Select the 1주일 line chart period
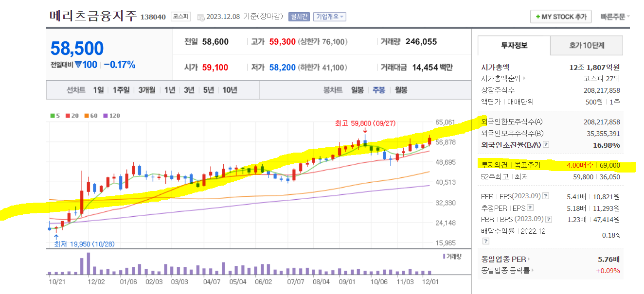 121,90
